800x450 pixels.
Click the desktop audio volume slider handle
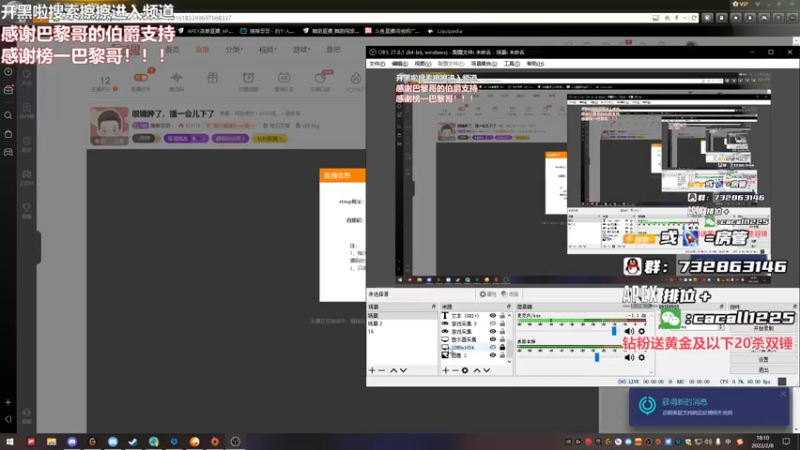coord(596,357)
